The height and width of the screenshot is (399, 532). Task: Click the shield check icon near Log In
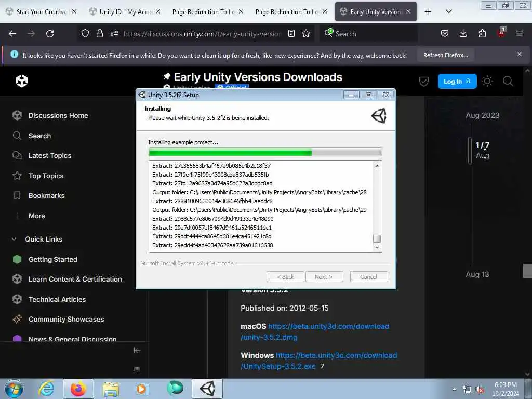pyautogui.click(x=424, y=82)
